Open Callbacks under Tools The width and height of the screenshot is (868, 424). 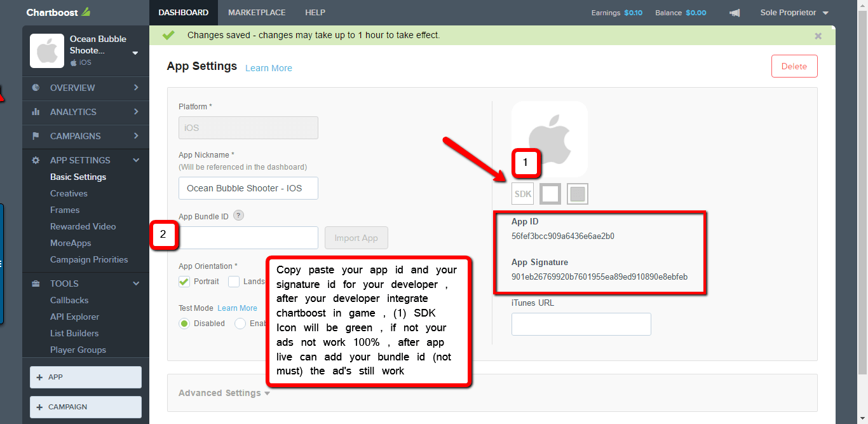(69, 300)
